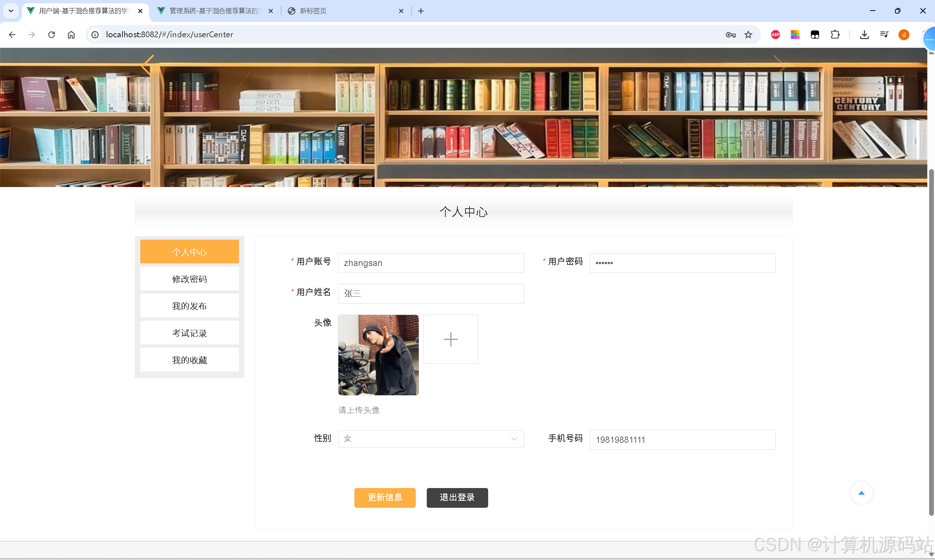This screenshot has width=935, height=560.
Task: Click the plus icon to upload avatar
Action: [451, 339]
